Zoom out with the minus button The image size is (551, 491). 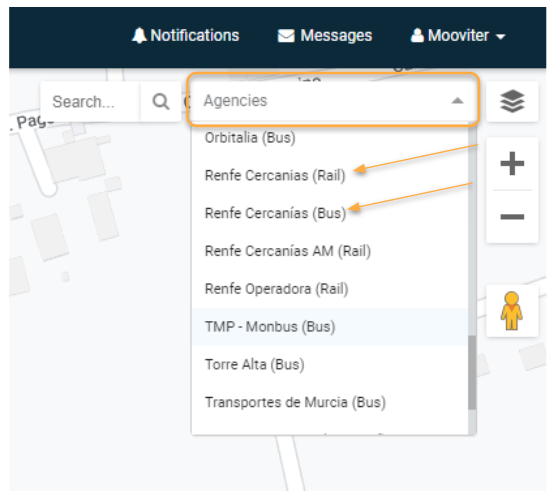512,217
